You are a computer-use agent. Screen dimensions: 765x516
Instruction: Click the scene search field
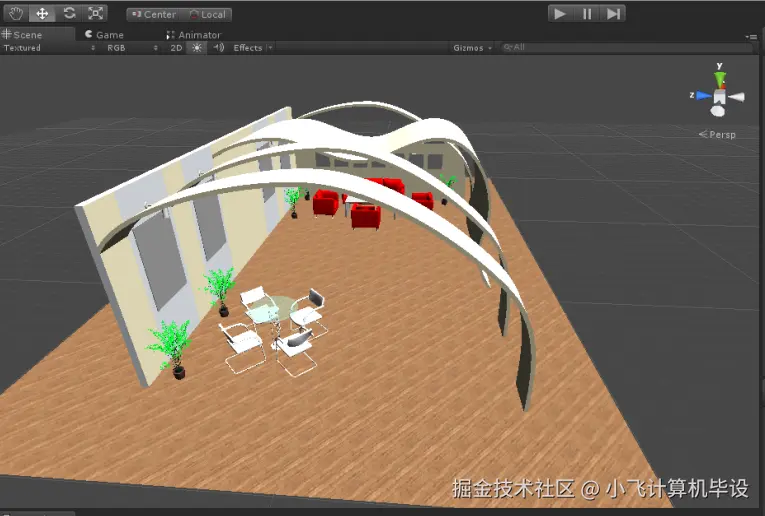[x=626, y=47]
